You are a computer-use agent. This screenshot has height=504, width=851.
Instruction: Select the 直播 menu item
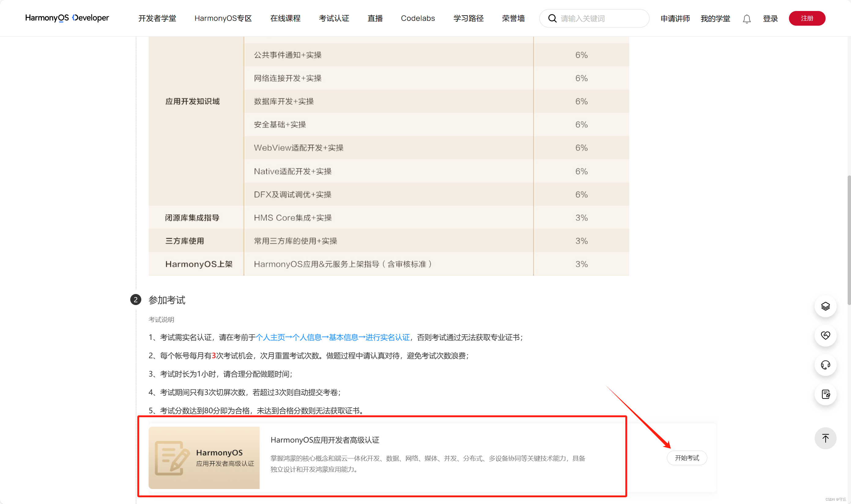(375, 18)
